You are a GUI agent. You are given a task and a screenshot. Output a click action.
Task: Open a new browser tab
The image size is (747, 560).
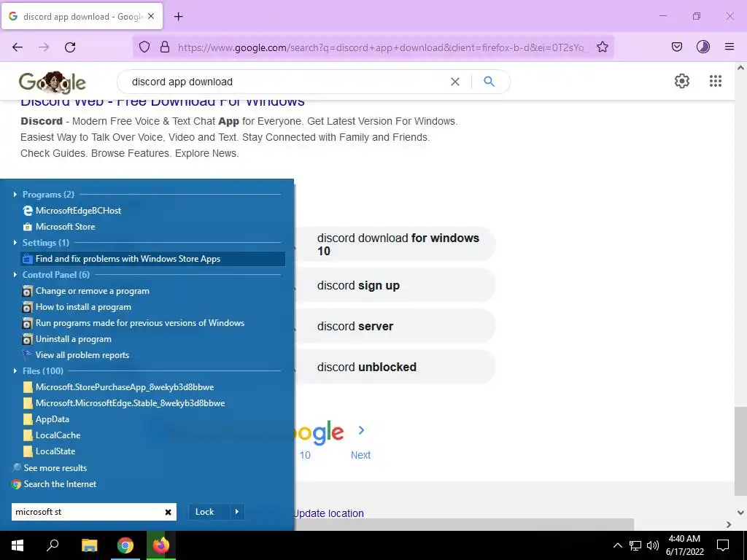pyautogui.click(x=178, y=17)
